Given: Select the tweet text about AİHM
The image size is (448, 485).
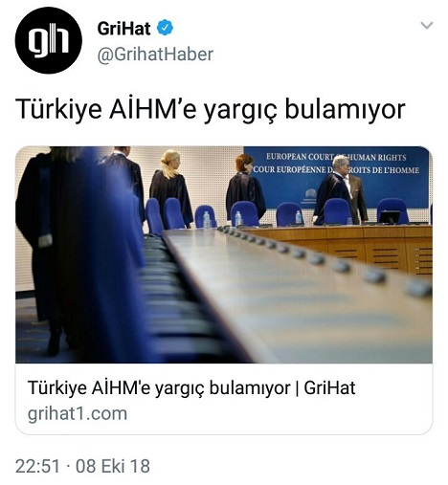Looking at the screenshot, I should tap(211, 109).
